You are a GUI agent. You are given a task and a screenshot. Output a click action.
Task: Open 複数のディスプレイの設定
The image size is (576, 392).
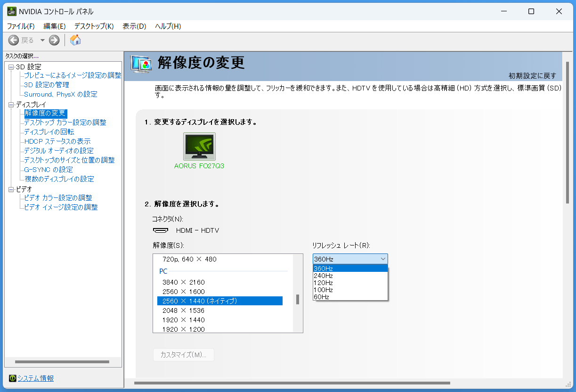pos(59,179)
